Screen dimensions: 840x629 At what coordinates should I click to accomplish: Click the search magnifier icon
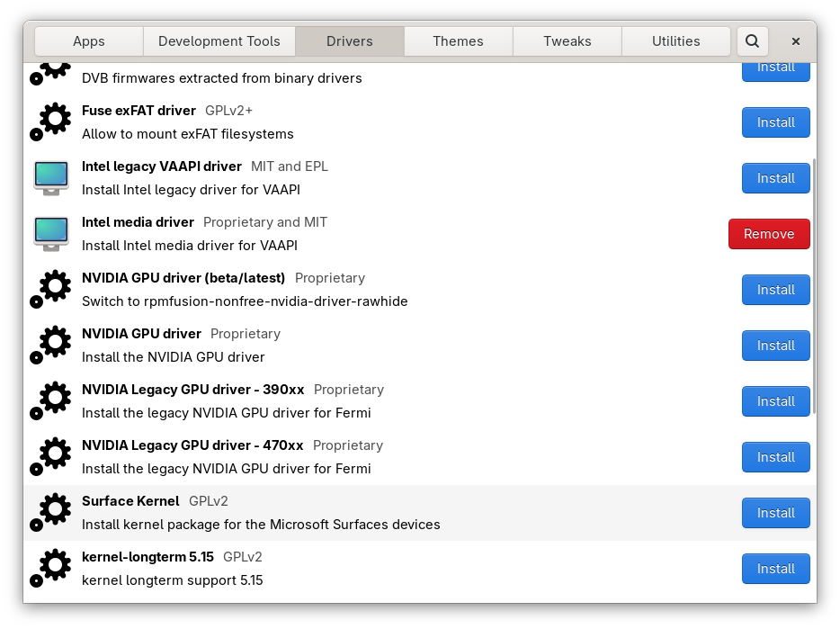tap(752, 41)
